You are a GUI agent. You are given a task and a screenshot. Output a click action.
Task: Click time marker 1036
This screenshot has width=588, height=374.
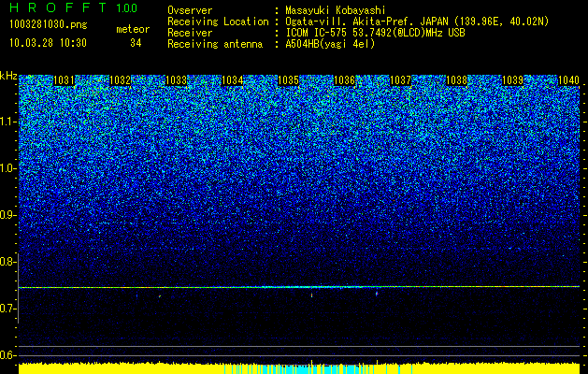(344, 80)
